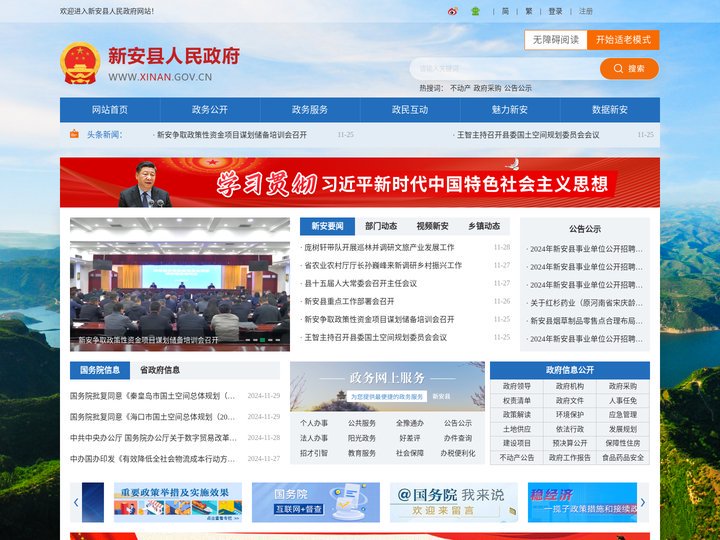Click the national emblem logo
This screenshot has width=720, height=540.
[x=80, y=63]
